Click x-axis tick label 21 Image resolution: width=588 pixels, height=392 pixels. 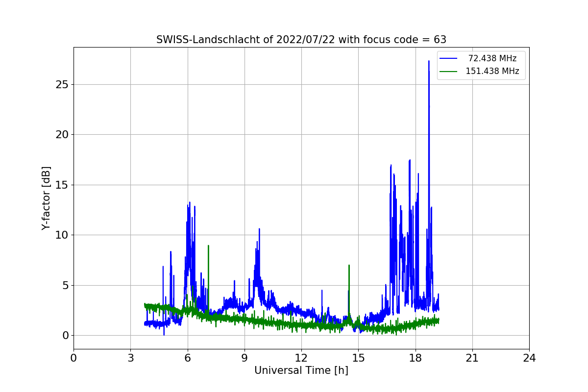coord(472,358)
